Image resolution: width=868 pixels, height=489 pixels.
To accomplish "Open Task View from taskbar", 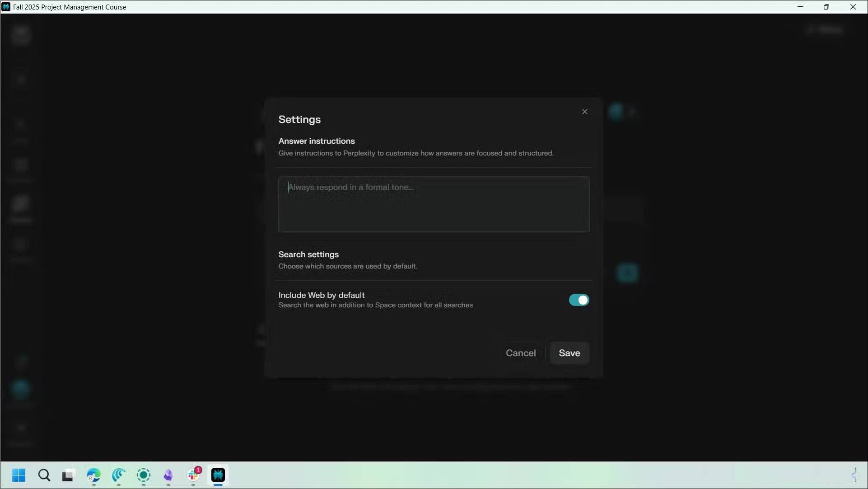I will tap(68, 475).
